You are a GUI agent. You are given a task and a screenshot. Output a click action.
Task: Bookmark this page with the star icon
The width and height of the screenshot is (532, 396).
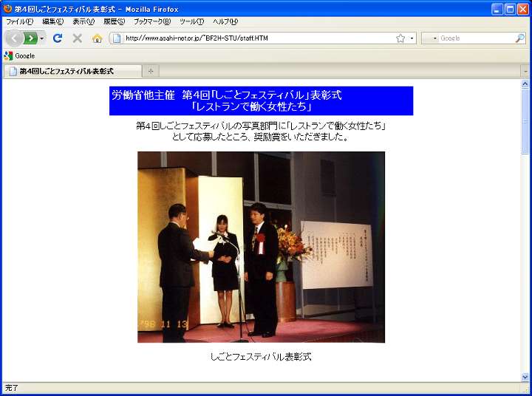coord(400,38)
